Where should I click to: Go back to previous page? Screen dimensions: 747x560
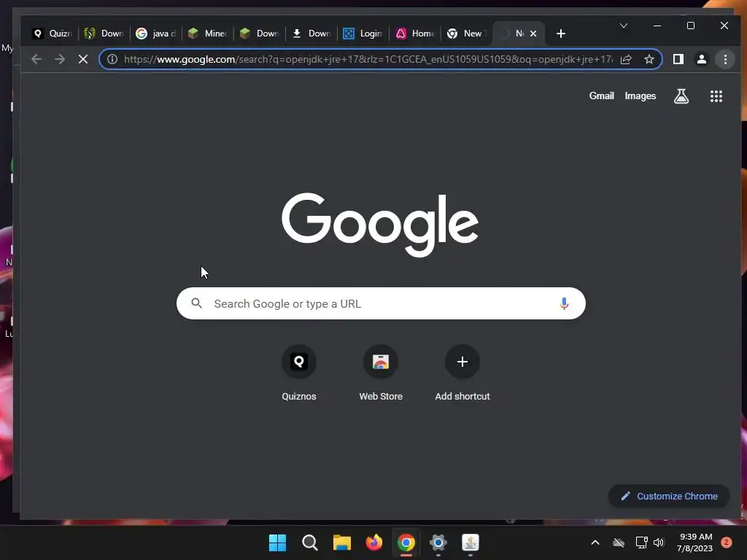(x=36, y=59)
